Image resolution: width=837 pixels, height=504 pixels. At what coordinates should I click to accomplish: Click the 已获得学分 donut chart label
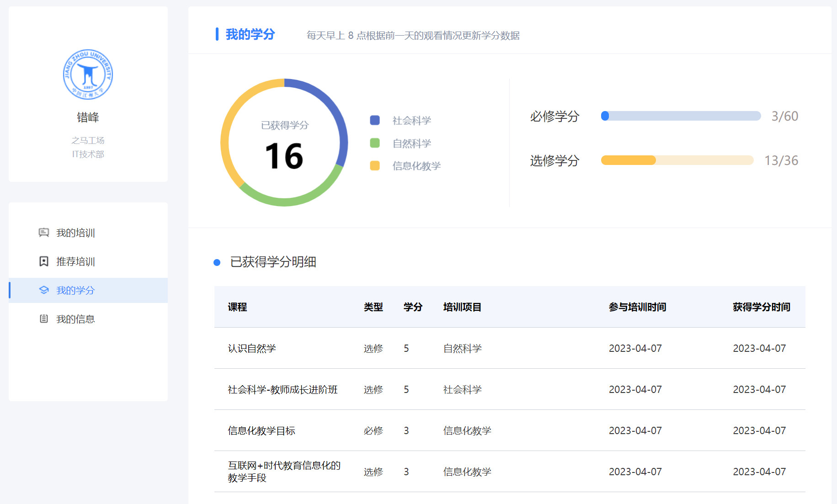[284, 125]
